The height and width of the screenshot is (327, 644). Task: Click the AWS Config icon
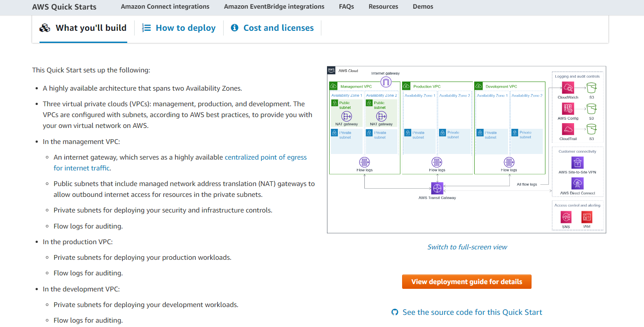pyautogui.click(x=568, y=109)
